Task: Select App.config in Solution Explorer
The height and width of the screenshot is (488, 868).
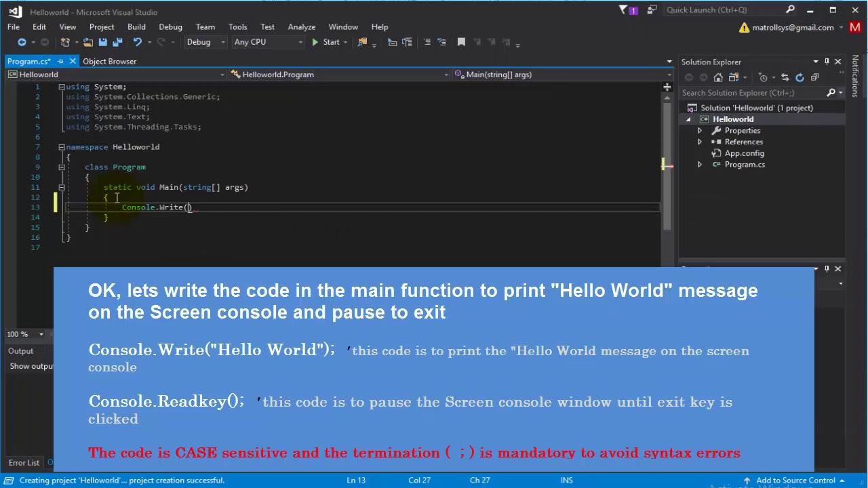Action: click(744, 153)
